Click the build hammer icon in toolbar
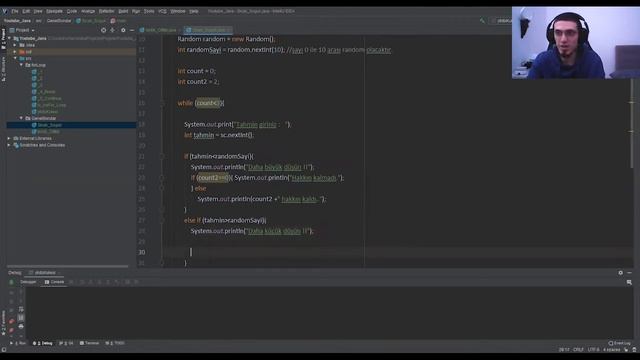 [x=482, y=20]
